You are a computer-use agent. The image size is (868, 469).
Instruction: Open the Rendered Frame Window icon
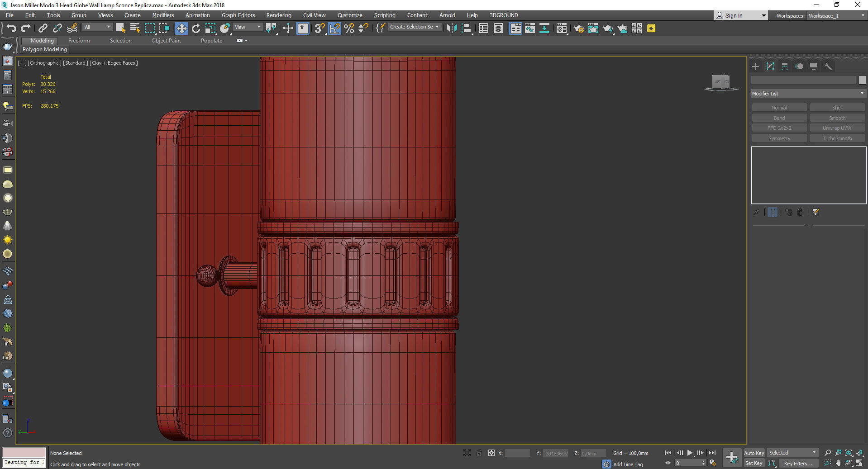(593, 28)
